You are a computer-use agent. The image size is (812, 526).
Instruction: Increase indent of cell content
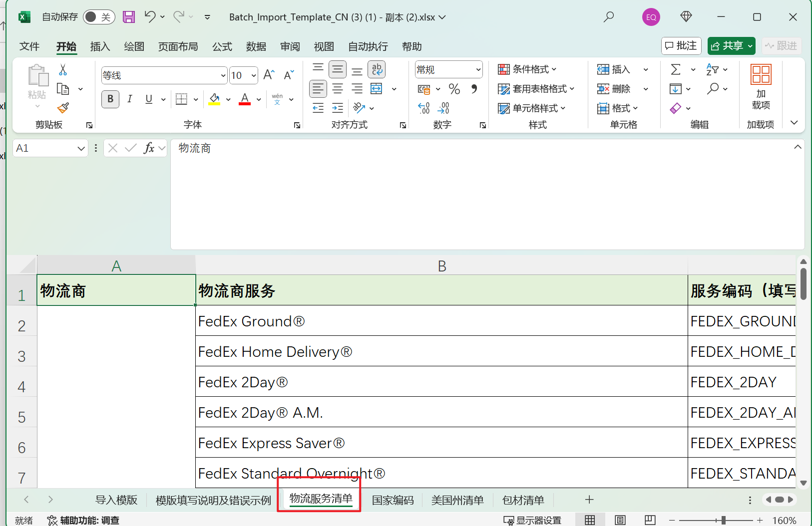338,108
